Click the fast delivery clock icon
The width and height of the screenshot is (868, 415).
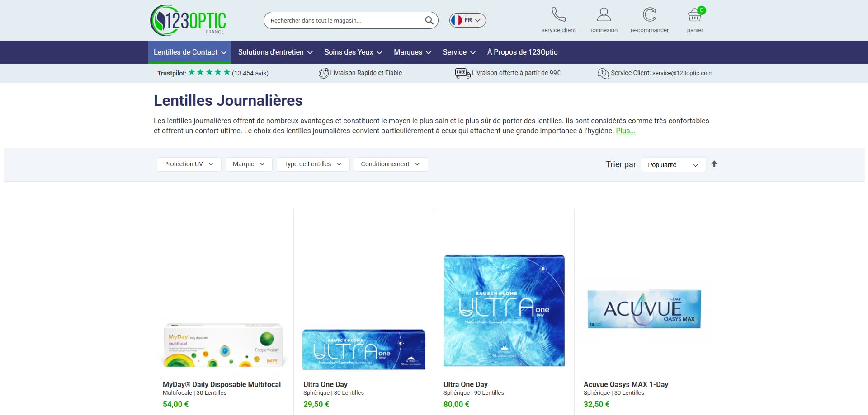(324, 73)
